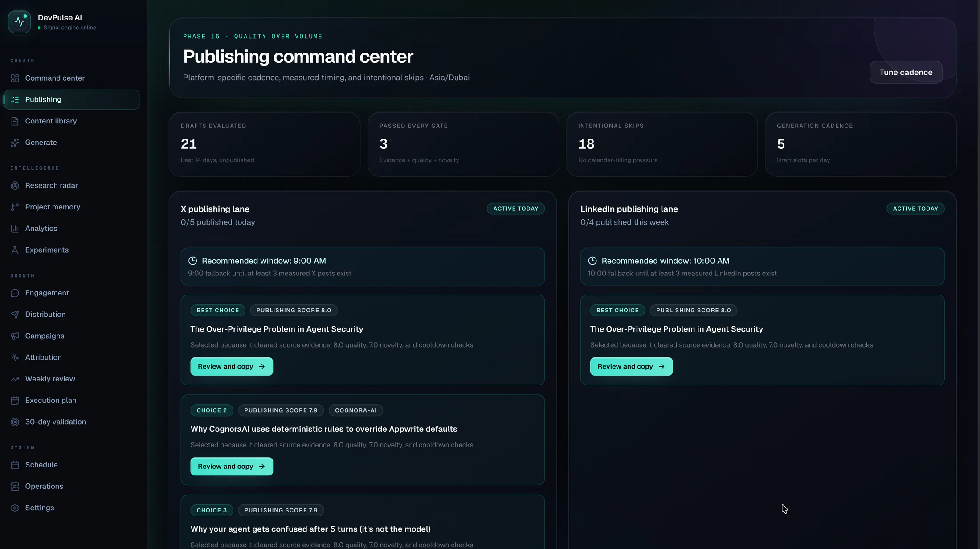Open the Generate page

72,143
